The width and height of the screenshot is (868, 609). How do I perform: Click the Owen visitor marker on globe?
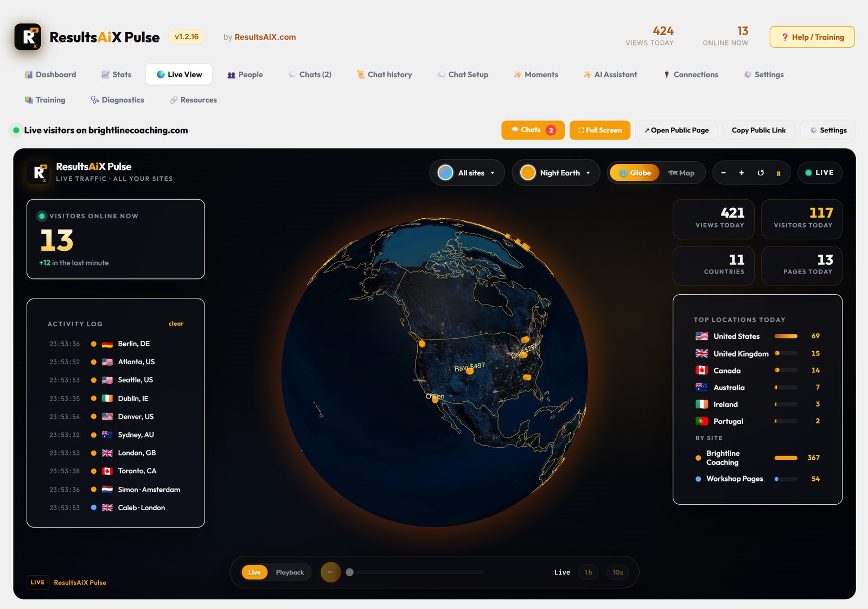click(x=435, y=399)
